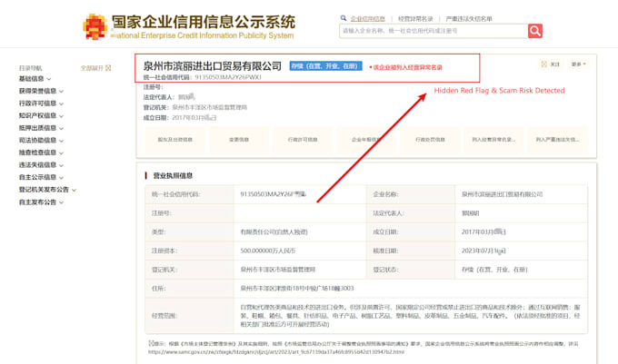
Task: Click the 500.000000万人民币 registered capital value
Action: point(267,251)
